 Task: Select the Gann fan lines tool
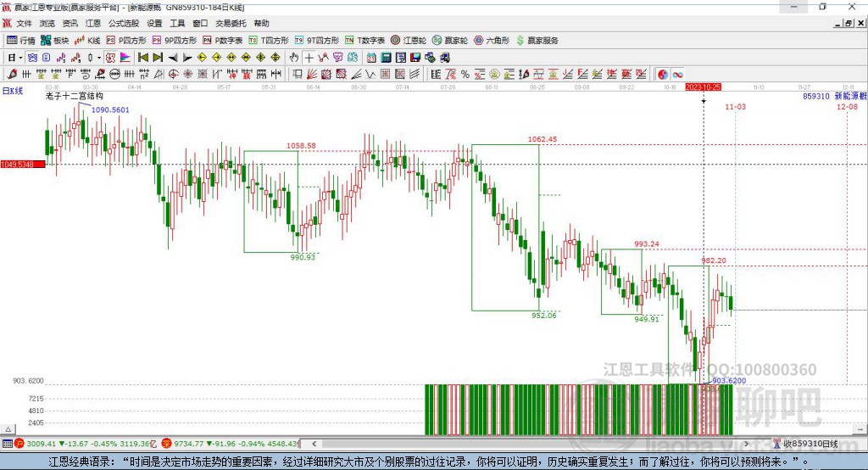[312, 75]
